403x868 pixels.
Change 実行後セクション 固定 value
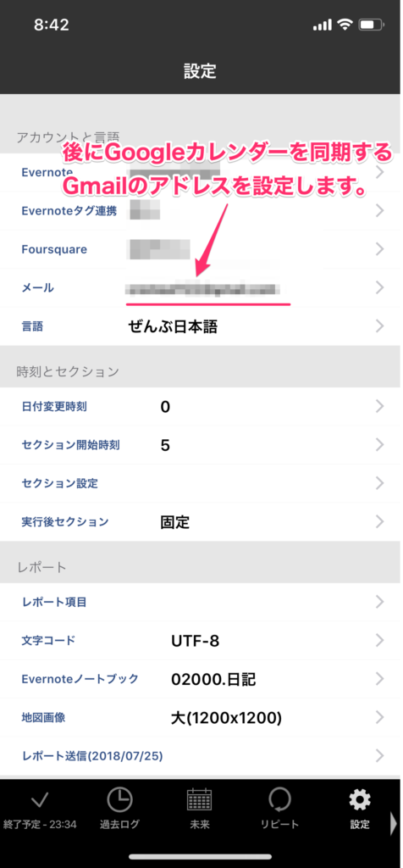174,522
